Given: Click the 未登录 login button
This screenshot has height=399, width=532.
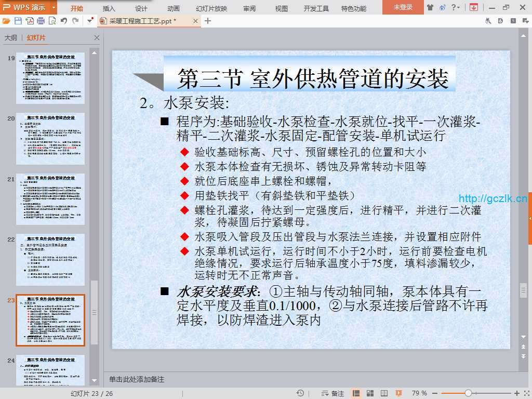Looking at the screenshot, I should 403,7.
